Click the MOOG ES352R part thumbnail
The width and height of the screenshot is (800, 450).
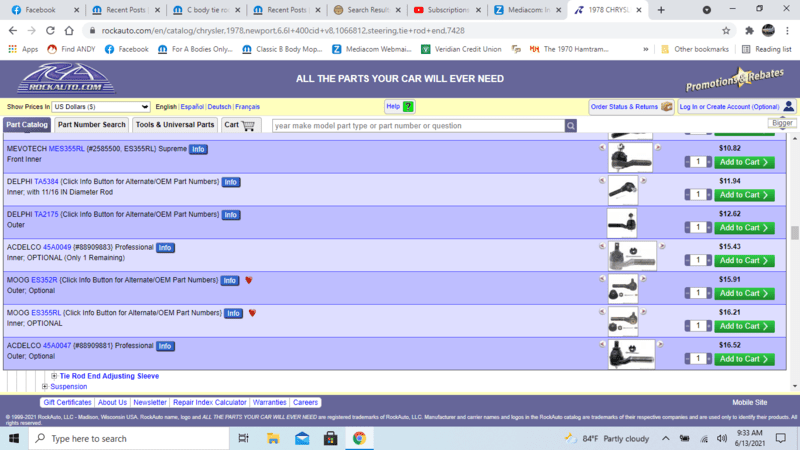[x=623, y=289]
